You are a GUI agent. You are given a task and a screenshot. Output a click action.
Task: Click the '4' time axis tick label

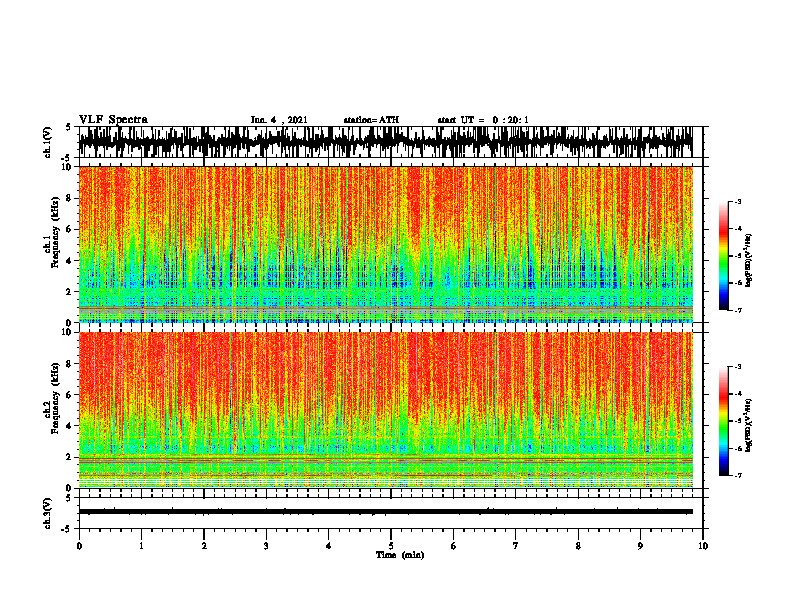(x=329, y=546)
